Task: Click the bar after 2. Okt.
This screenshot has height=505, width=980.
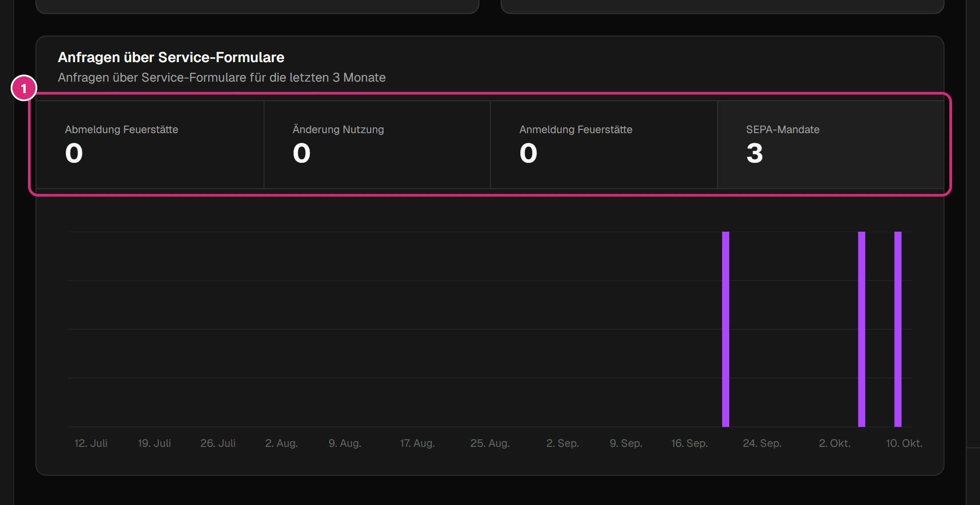Action: point(861,329)
